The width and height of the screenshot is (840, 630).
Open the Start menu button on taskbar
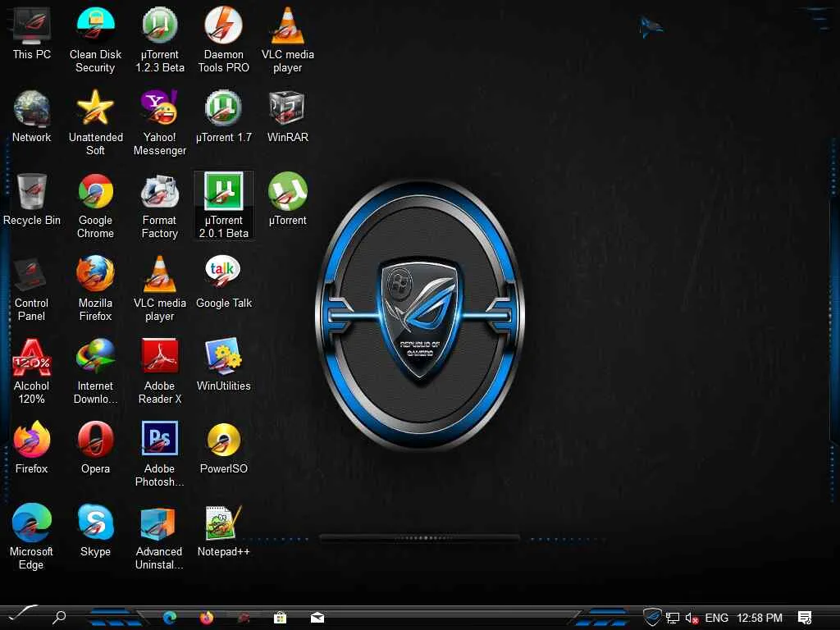22,614
